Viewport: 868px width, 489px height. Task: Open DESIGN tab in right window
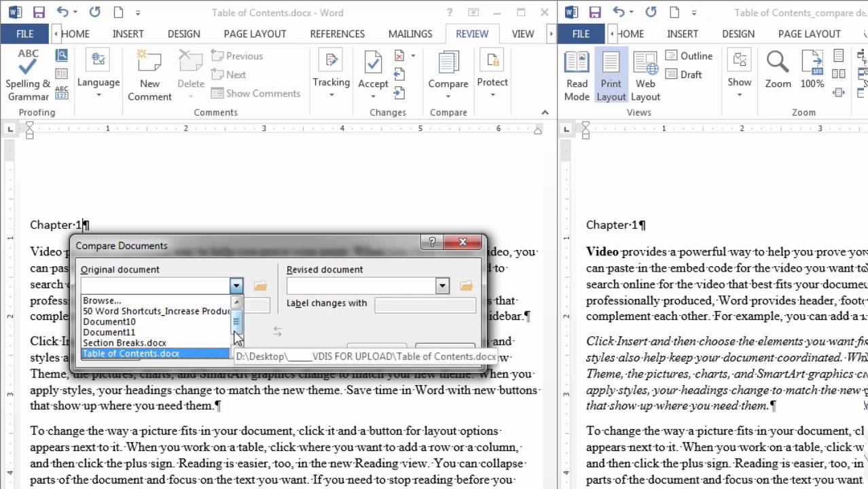pos(738,34)
